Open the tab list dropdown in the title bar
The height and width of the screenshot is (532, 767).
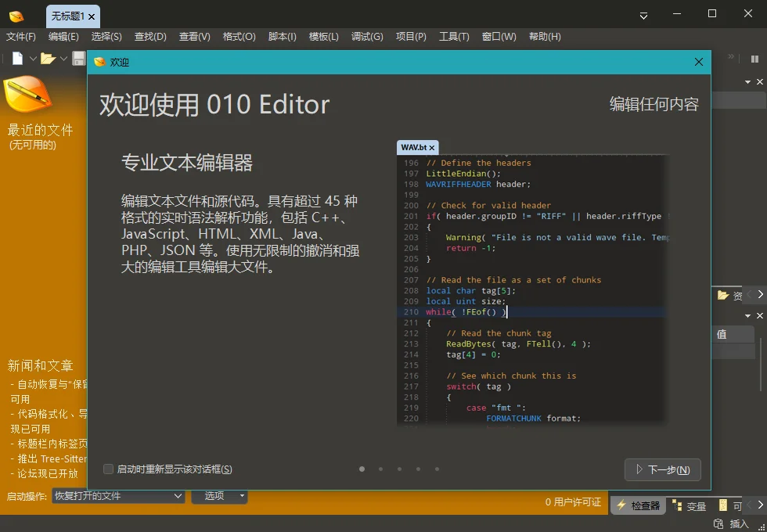643,16
